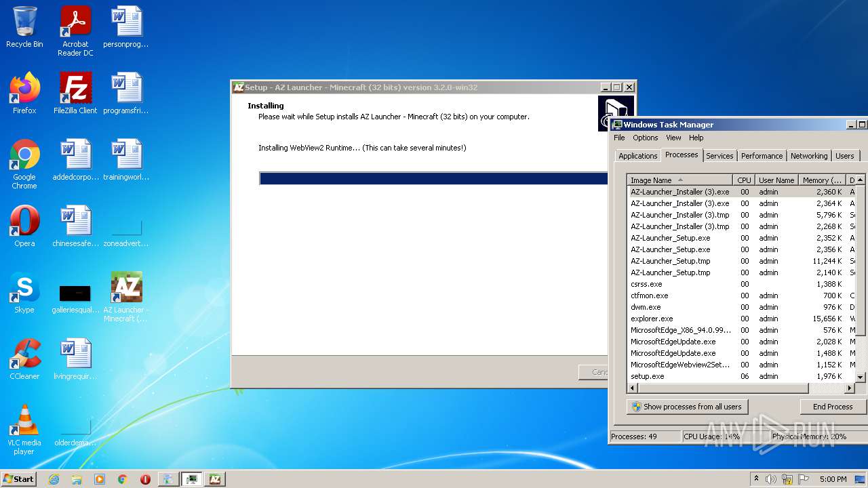This screenshot has width=868, height=488.
Task: Switch to the Services tab
Action: [x=719, y=156]
